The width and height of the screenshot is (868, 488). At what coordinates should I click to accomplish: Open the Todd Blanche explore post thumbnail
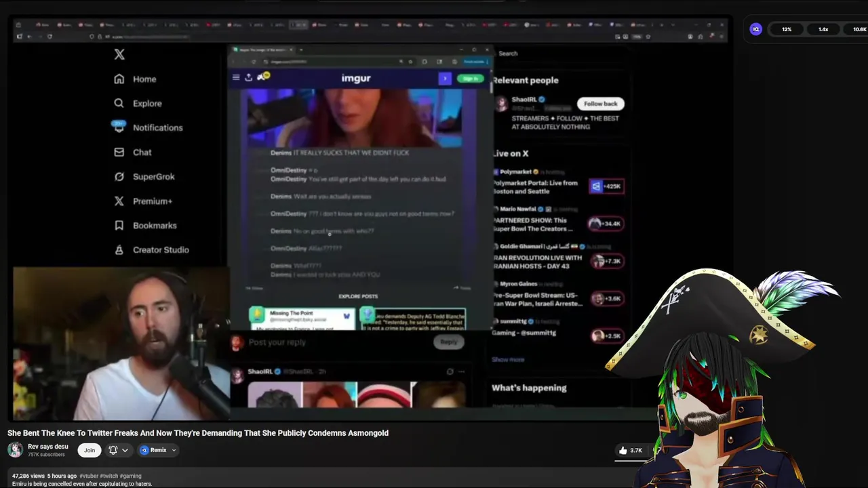413,319
